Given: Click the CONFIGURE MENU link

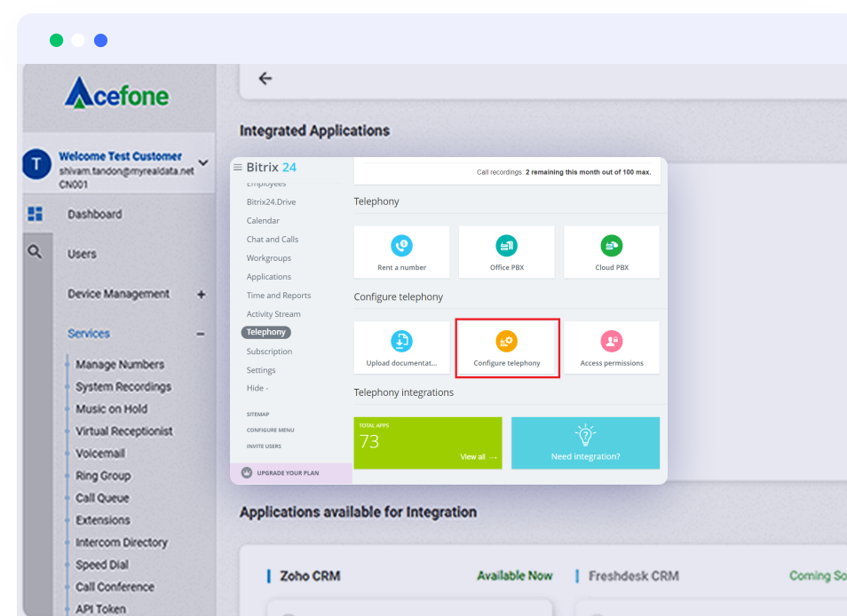Looking at the screenshot, I should point(271,430).
